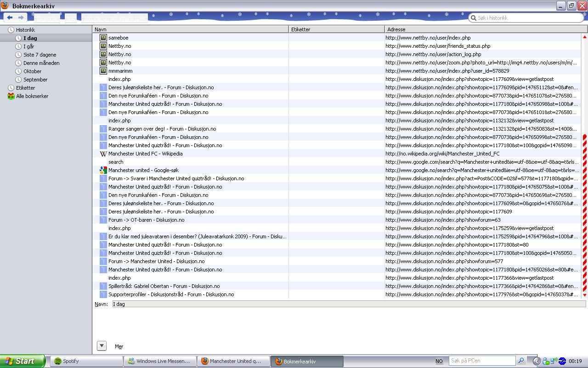Click the favicon of 'Spillertråd: Gabriel Obertan'
Screen dimensions: 588x368
[x=103, y=286]
